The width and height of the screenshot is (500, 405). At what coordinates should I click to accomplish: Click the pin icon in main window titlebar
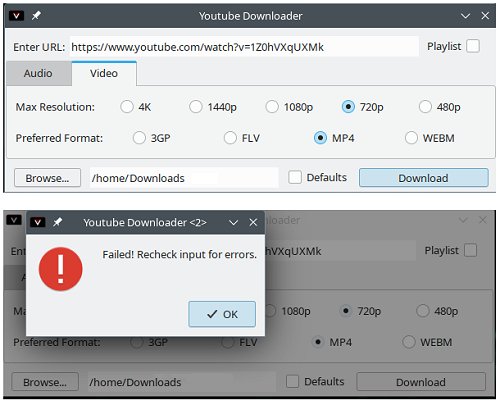pos(36,15)
